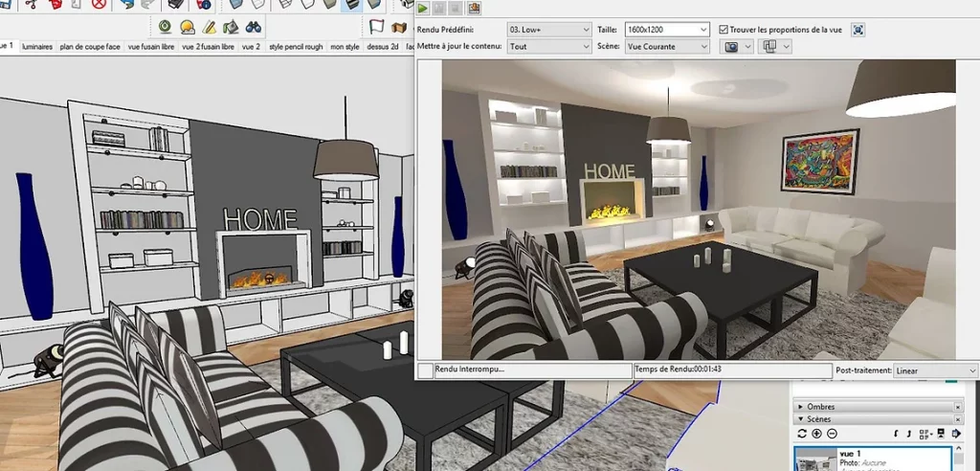This screenshot has width=980, height=471.
Task: Click the remove scene minus icon
Action: [833, 434]
